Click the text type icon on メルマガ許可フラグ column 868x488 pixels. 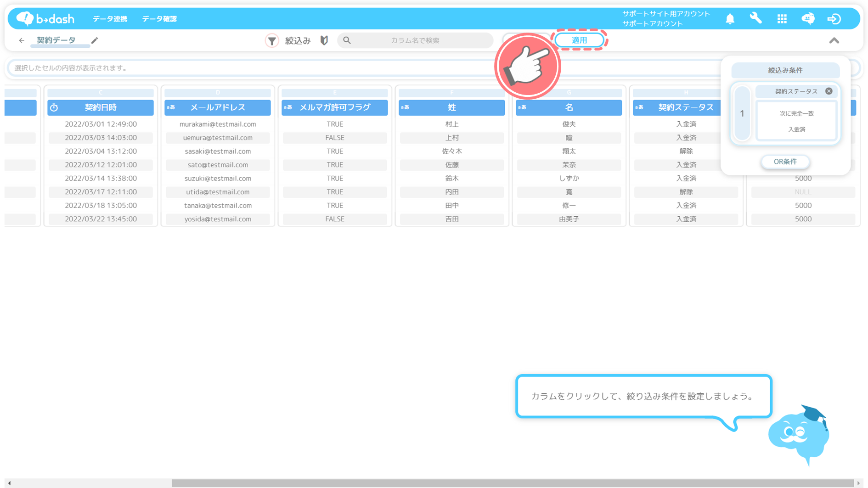coord(288,107)
